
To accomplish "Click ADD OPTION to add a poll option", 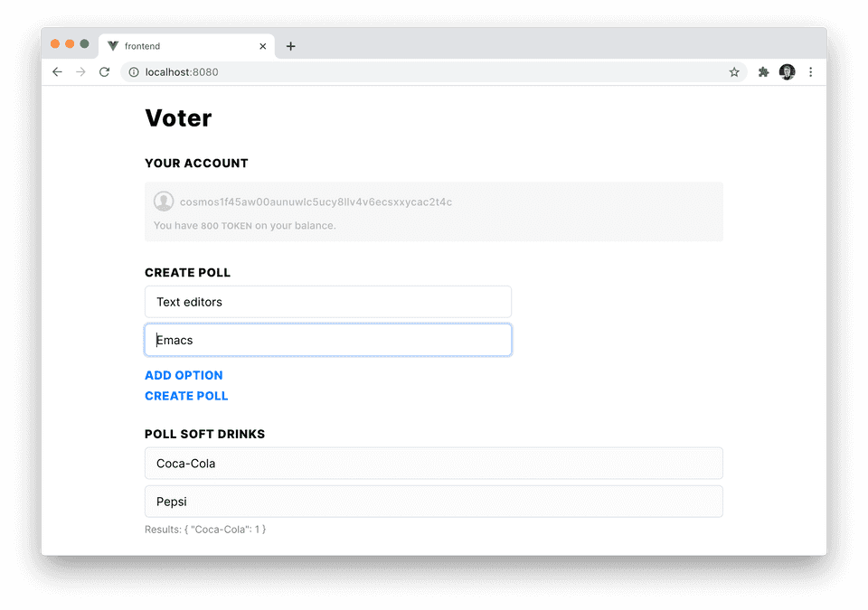I will pos(184,375).
